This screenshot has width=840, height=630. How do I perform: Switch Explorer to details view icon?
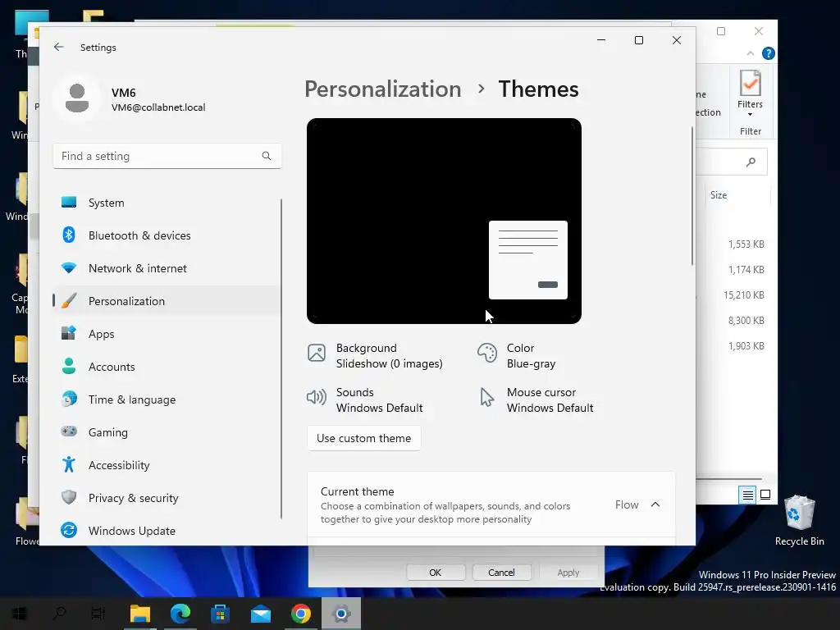pos(747,495)
